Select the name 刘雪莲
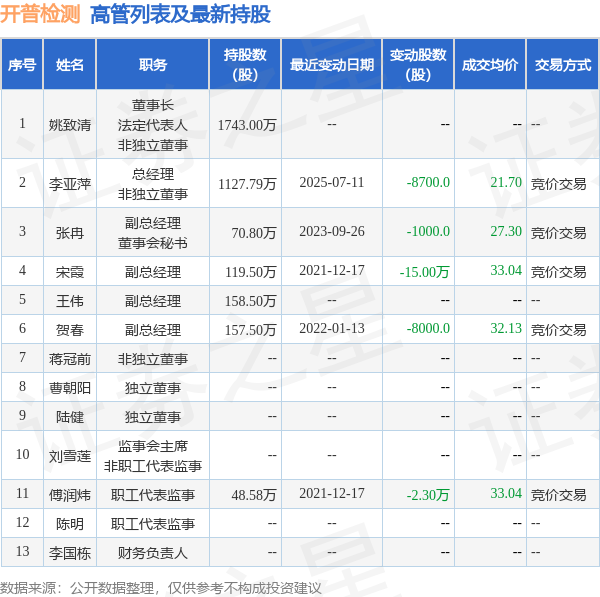 [70, 456]
